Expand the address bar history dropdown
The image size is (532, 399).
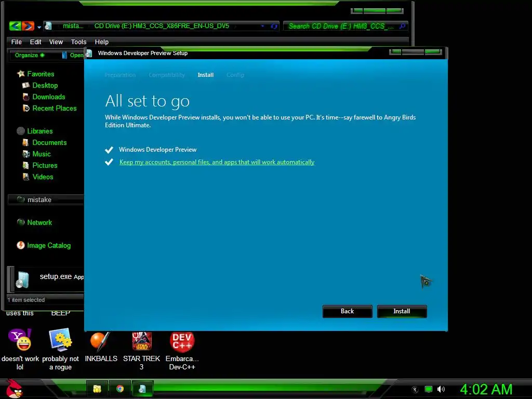point(262,26)
